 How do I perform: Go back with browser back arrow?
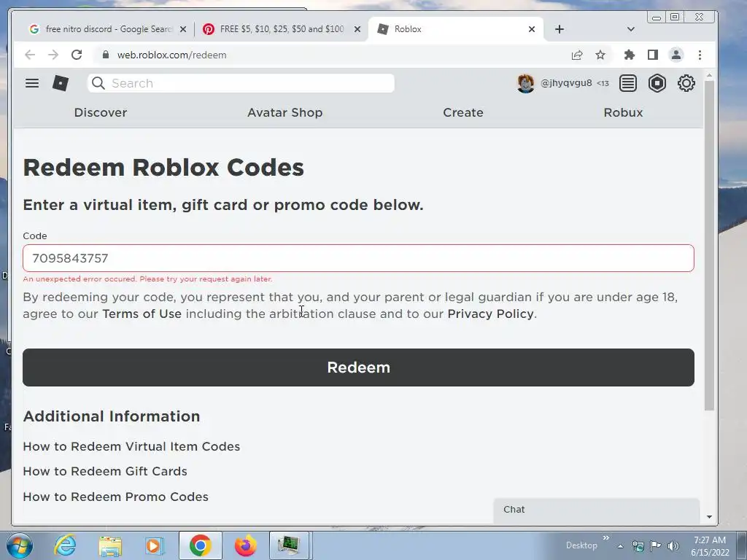(30, 55)
